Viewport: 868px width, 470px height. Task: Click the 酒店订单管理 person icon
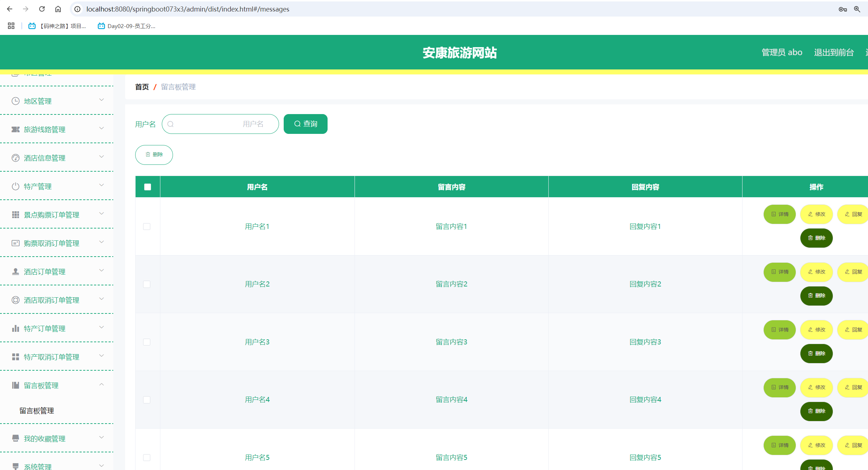coord(15,271)
